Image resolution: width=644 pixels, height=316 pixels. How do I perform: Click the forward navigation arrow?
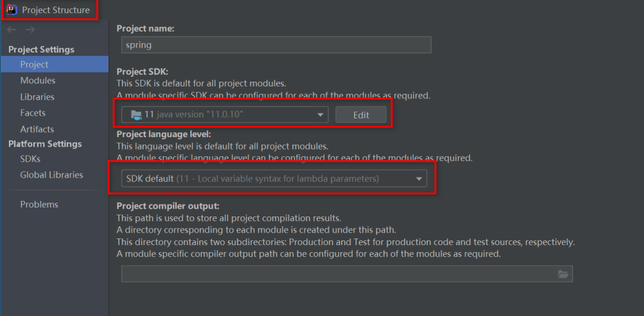(x=30, y=29)
